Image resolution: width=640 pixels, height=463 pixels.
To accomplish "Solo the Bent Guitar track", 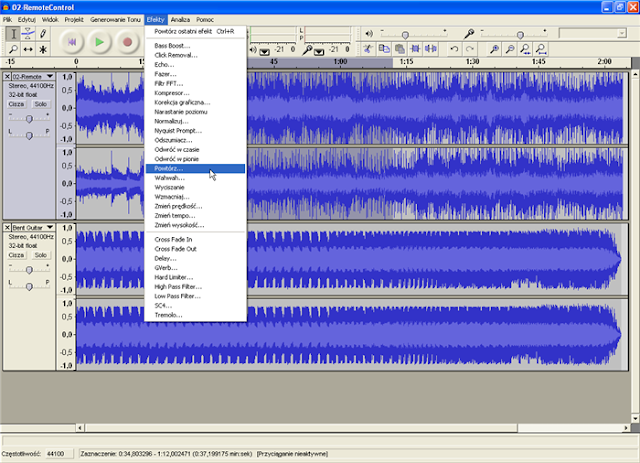I will tap(40, 255).
